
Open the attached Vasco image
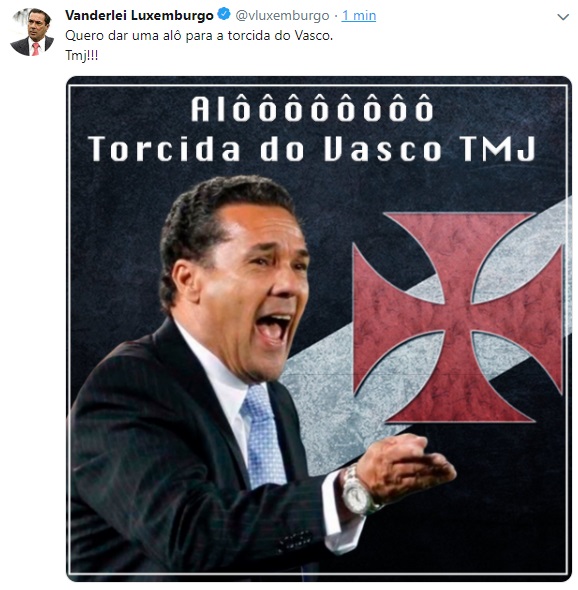[319, 329]
